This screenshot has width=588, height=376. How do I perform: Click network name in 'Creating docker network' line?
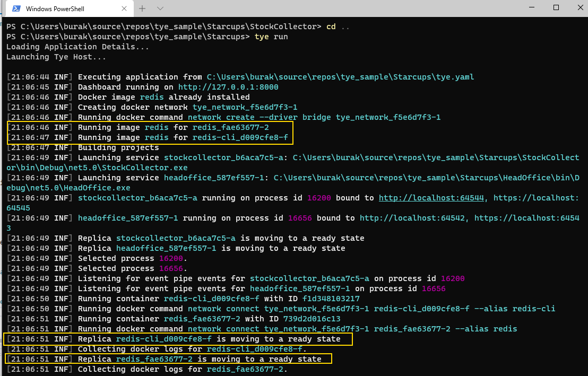tap(245, 107)
